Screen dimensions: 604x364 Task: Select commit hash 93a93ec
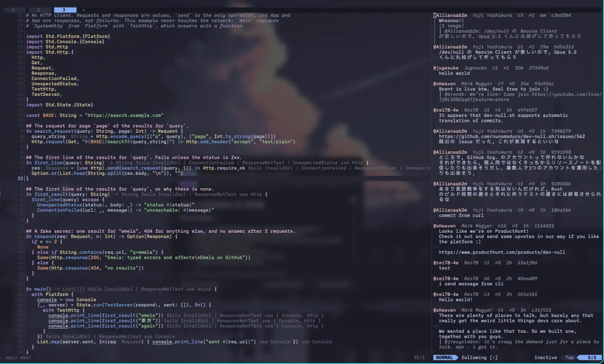coord(544,84)
